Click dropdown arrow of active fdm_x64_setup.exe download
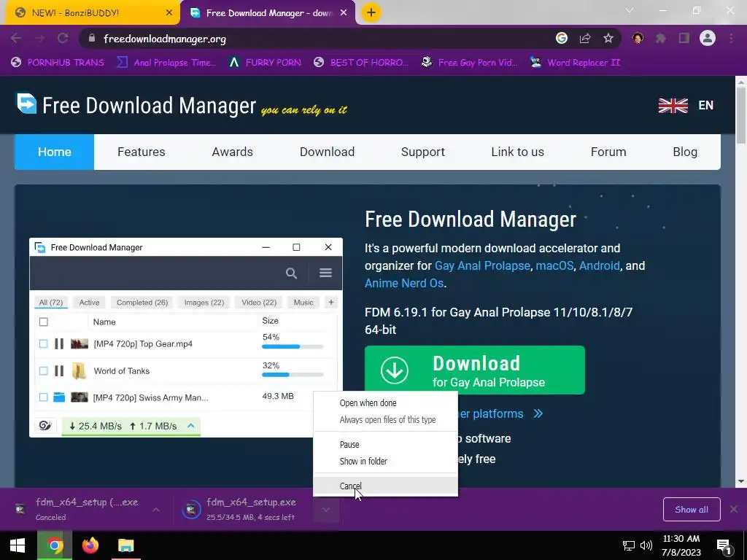747x560 pixels. click(326, 510)
